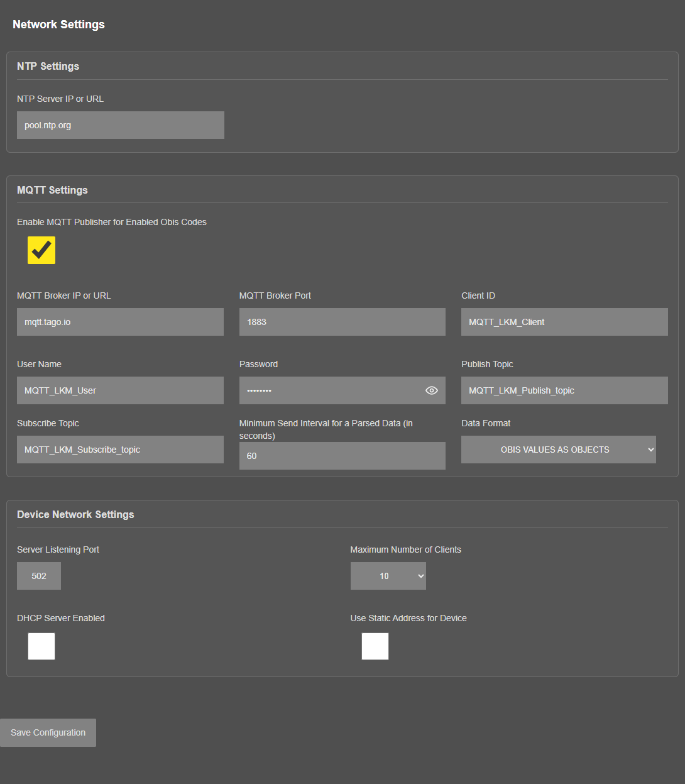Click the Network Settings page title
685x784 pixels.
[58, 25]
